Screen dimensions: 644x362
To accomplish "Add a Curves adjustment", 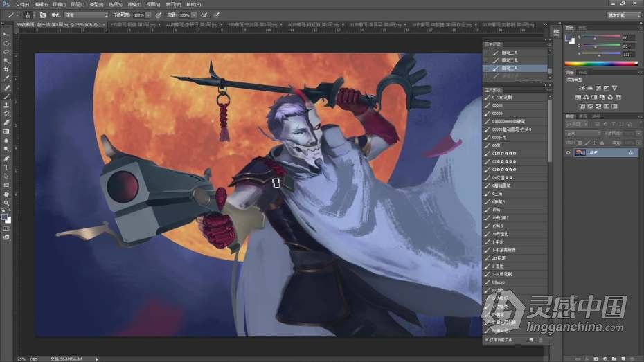I will point(598,88).
